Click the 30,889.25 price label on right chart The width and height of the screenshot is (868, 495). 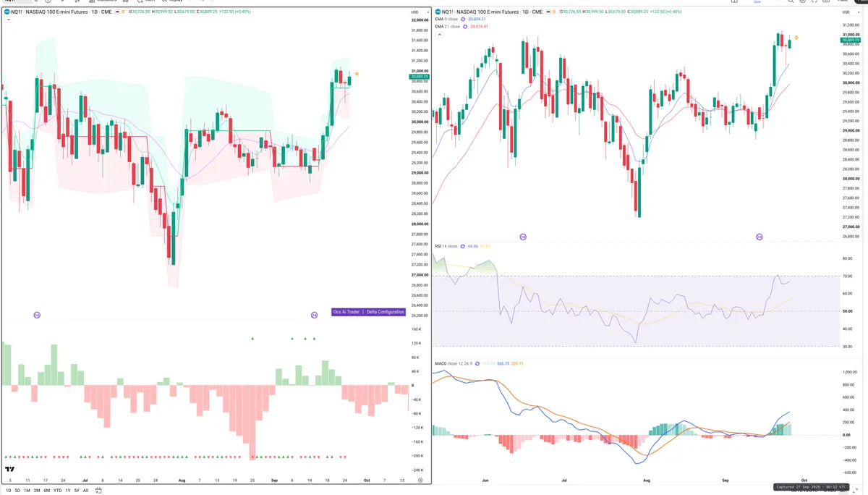pos(849,41)
